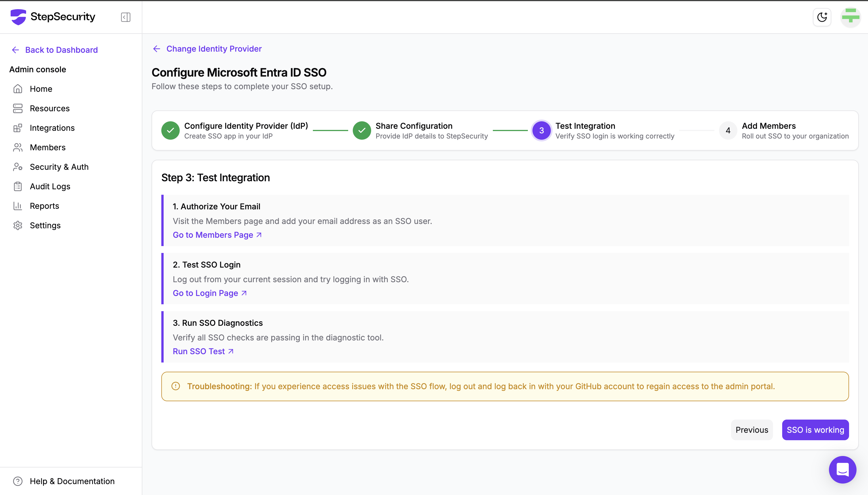
Task: Open Audit Logs clipboard icon
Action: [18, 186]
